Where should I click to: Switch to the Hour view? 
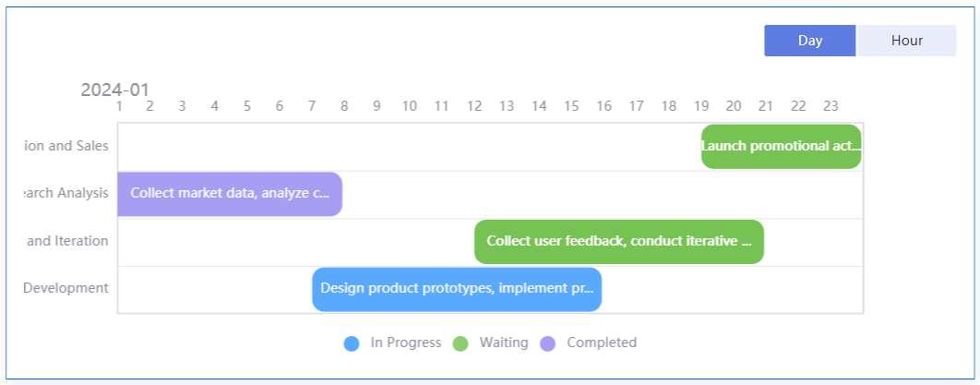point(906,41)
